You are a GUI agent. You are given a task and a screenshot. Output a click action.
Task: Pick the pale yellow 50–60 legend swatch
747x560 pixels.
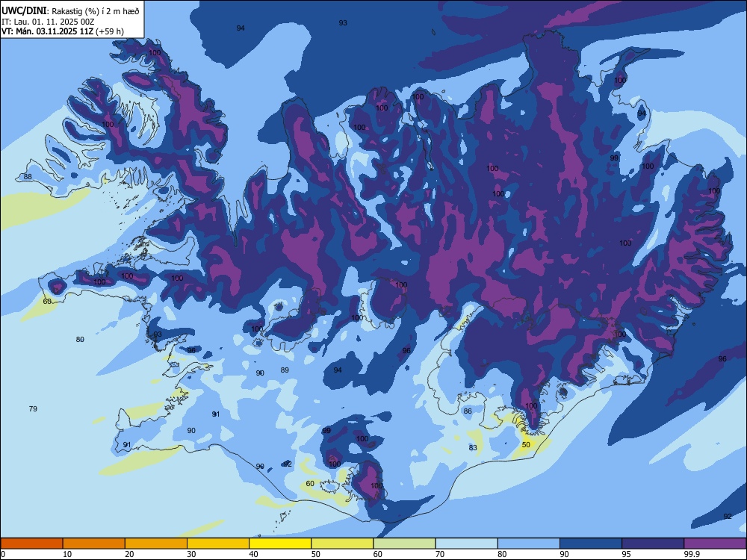pos(343,544)
